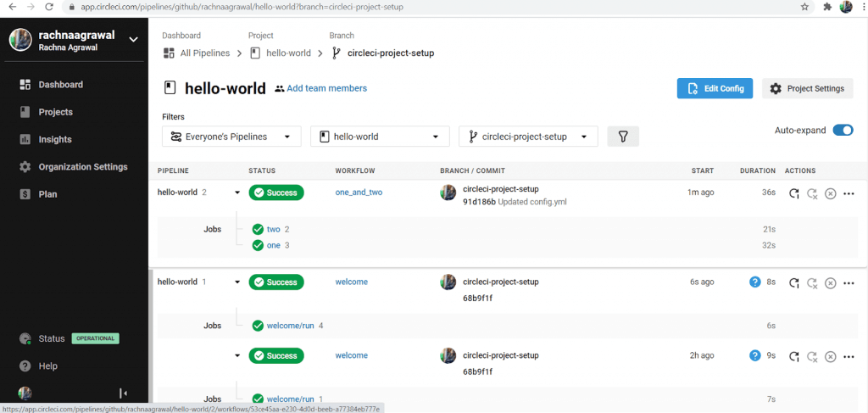Screen dimensions: 868x413
Task: Open job two link
Action: click(274, 229)
